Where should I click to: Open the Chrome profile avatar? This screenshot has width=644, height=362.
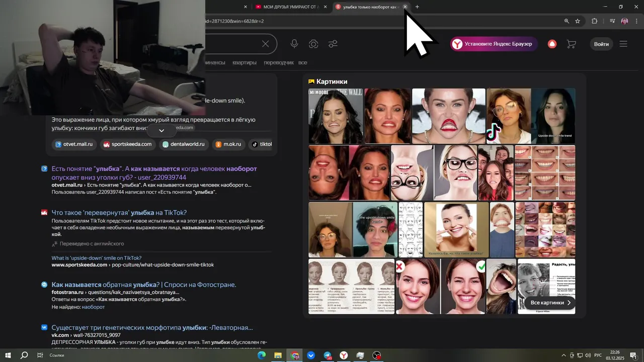pos(624,21)
